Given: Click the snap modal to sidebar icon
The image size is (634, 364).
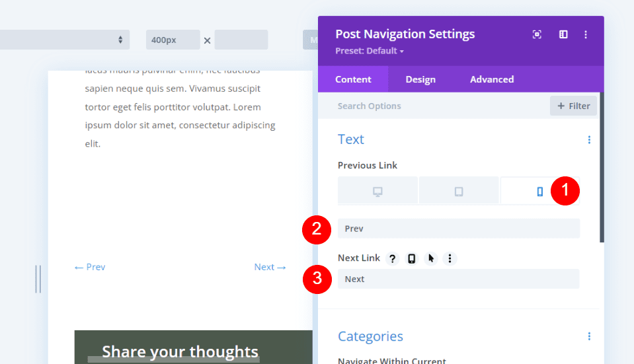Looking at the screenshot, I should pos(563,34).
